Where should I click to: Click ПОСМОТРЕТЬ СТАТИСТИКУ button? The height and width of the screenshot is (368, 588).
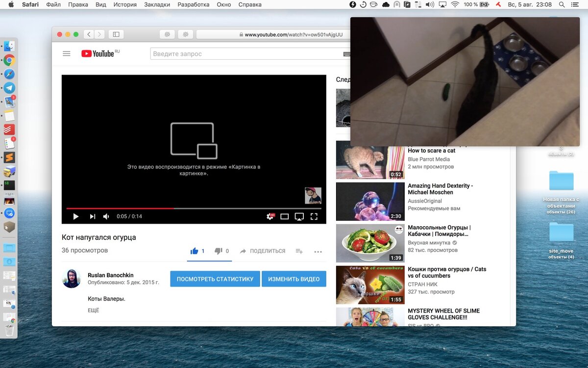(x=215, y=279)
